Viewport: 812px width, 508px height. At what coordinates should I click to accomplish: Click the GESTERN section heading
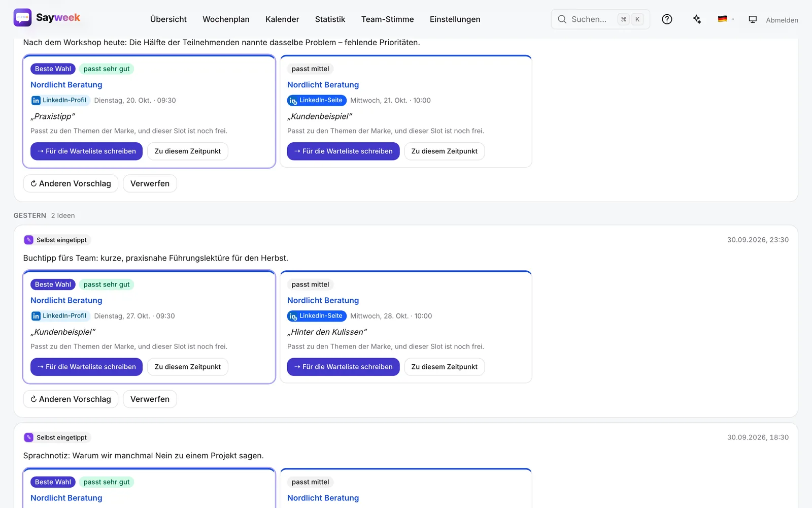(29, 215)
